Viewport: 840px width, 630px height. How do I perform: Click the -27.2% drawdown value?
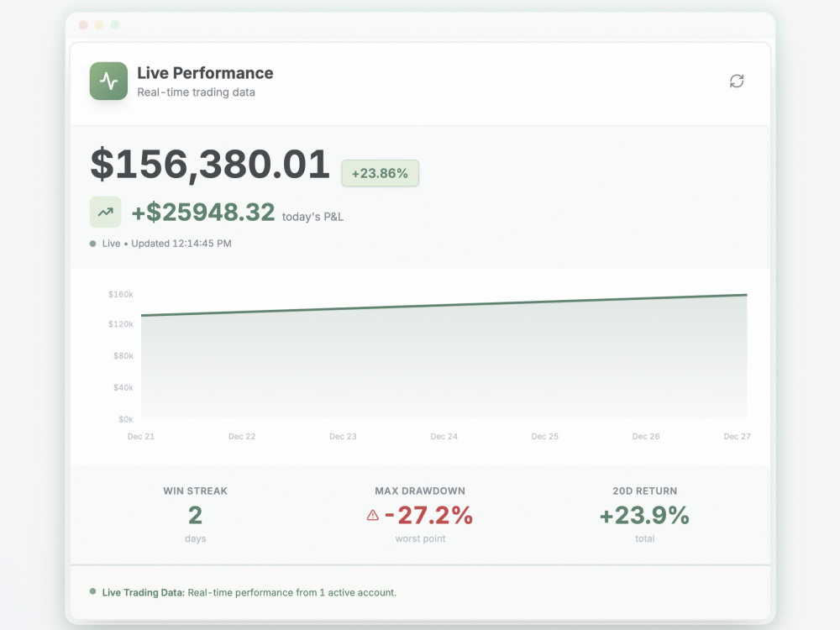pyautogui.click(x=428, y=516)
